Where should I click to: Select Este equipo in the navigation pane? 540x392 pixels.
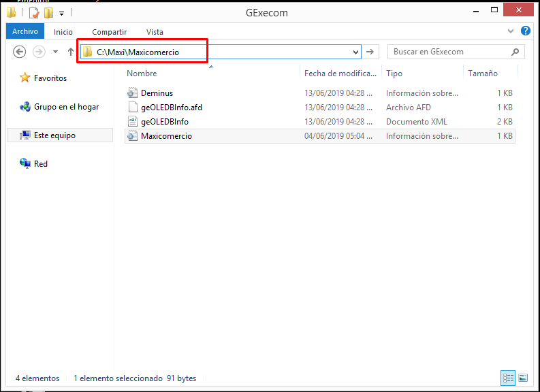[60, 135]
